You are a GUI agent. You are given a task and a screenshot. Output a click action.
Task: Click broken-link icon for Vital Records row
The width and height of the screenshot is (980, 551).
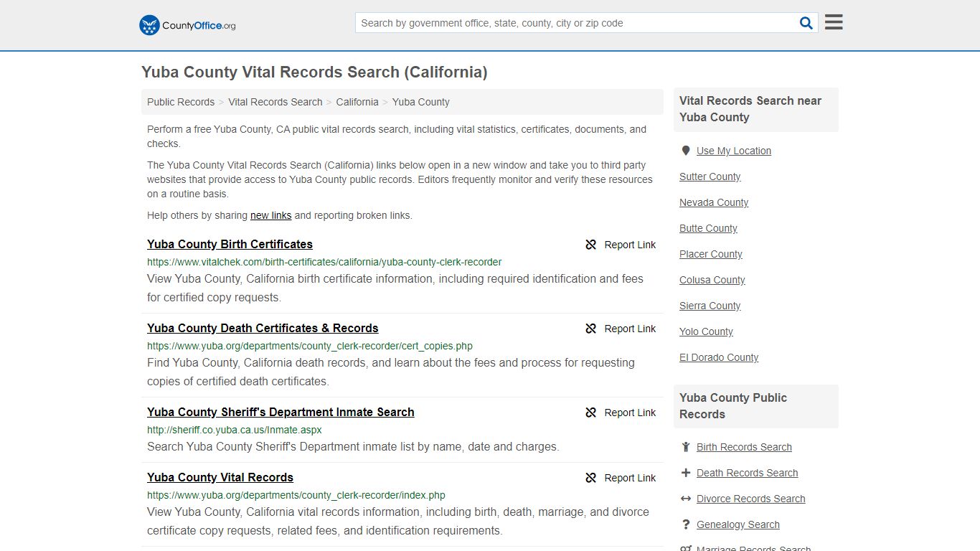tap(591, 478)
